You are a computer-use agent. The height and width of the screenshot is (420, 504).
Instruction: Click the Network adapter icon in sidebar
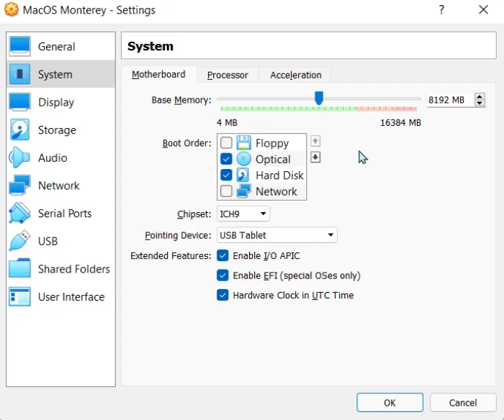[x=19, y=186]
